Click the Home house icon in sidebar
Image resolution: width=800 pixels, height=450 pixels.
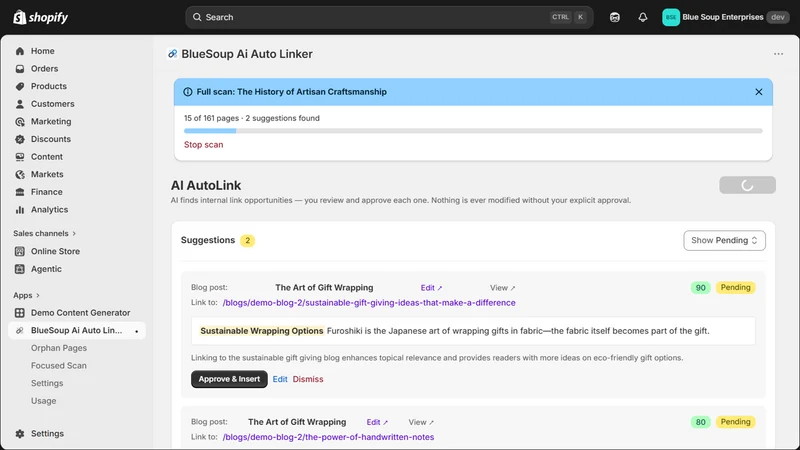[20, 51]
